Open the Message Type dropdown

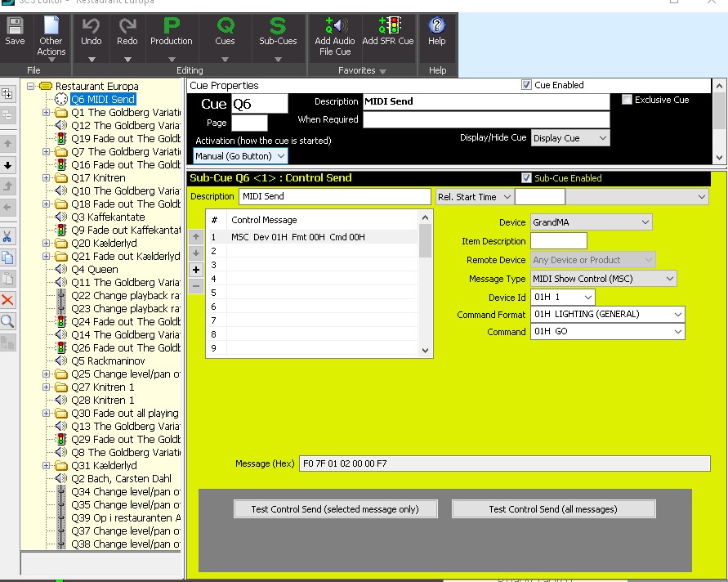(x=603, y=279)
